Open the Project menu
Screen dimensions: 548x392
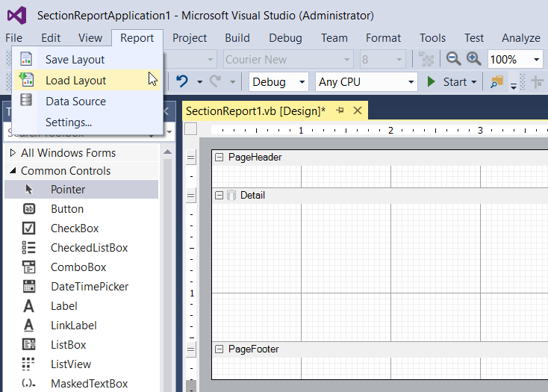[x=190, y=38]
